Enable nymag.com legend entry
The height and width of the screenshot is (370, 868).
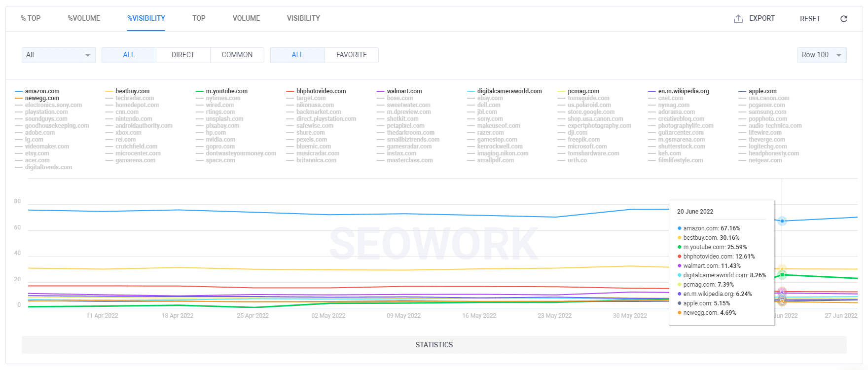(668, 105)
